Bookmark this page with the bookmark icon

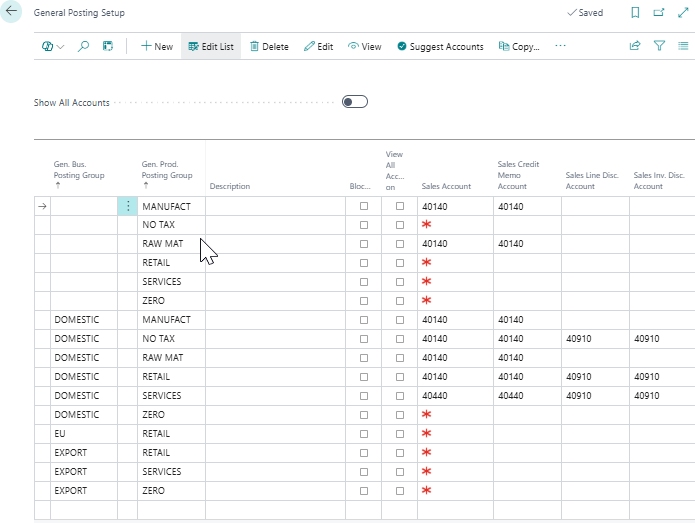point(635,13)
